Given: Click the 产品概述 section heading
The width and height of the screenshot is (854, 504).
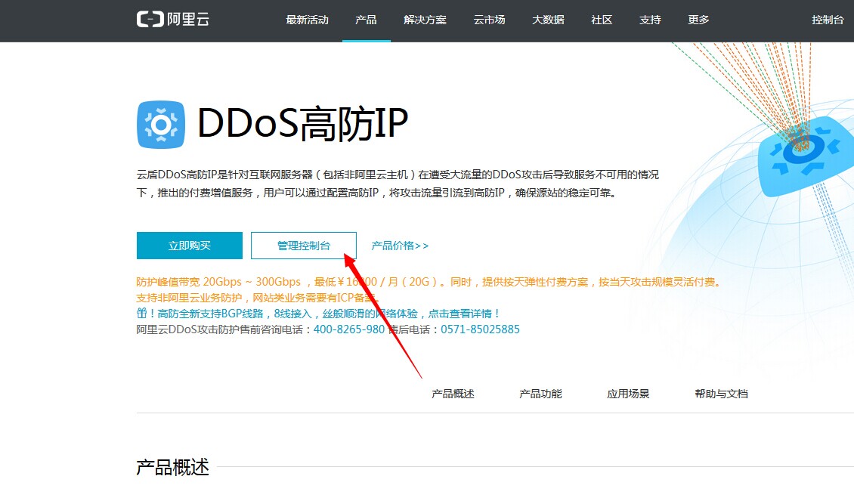Looking at the screenshot, I should pos(172,467).
